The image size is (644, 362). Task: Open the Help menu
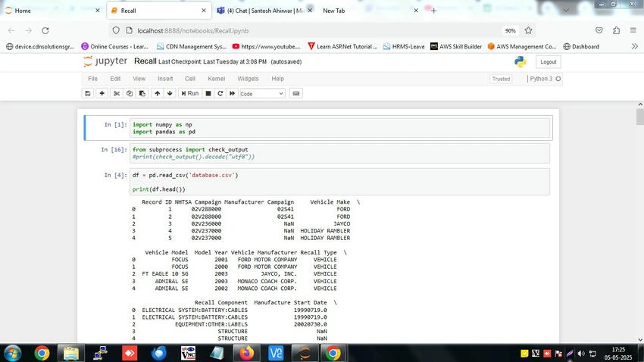click(x=277, y=79)
